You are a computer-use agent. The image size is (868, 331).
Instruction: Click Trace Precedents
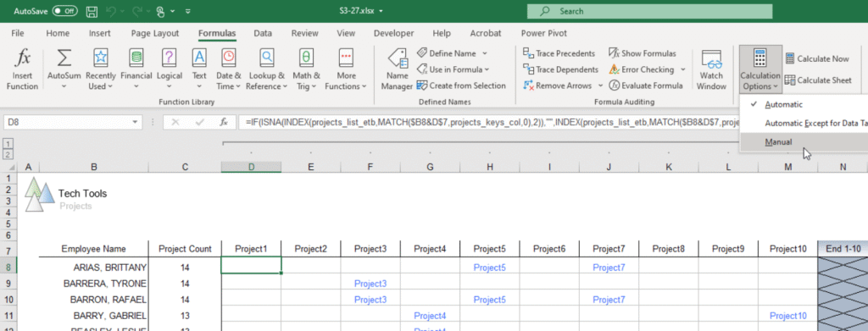[x=559, y=53]
